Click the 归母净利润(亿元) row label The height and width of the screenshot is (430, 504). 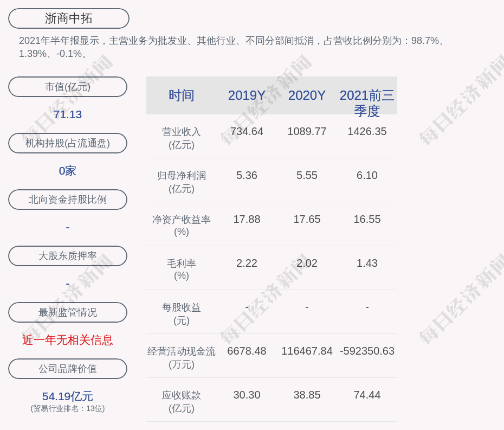pyautogui.click(x=182, y=182)
